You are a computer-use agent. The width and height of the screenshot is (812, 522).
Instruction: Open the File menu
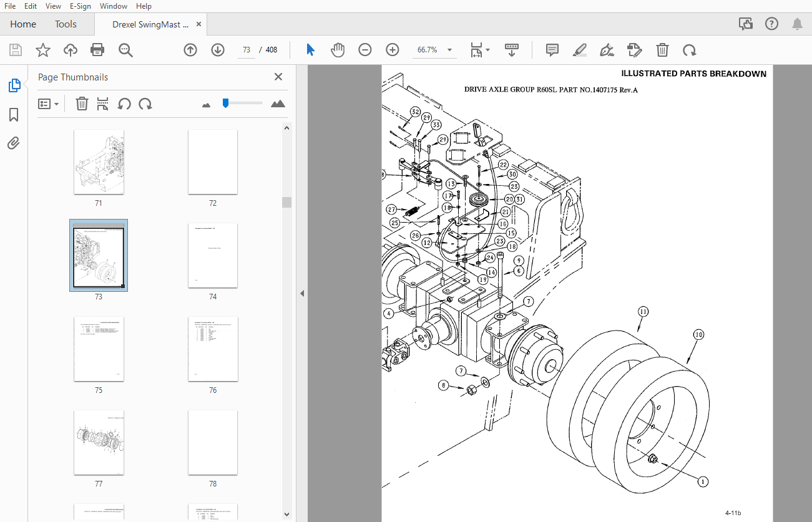10,6
